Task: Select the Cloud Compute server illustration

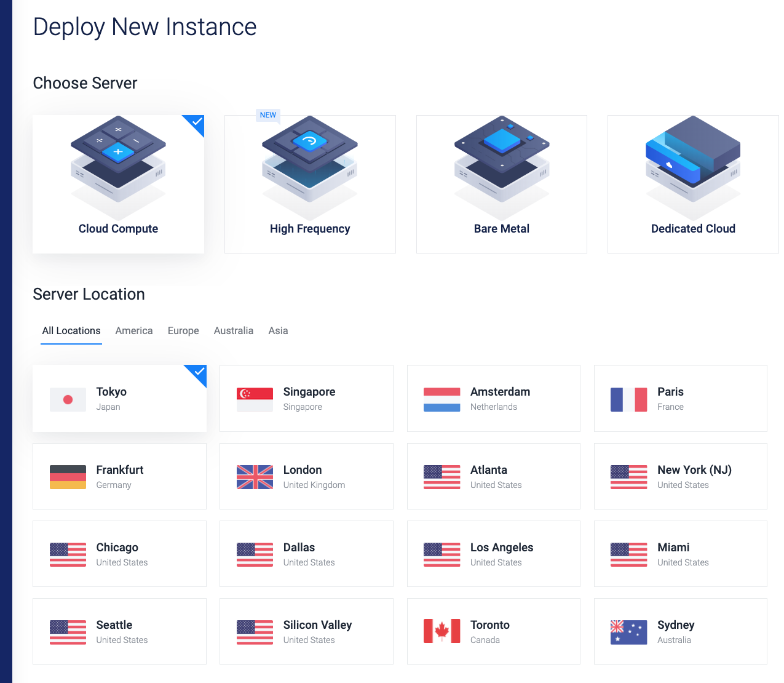Action: tap(118, 167)
